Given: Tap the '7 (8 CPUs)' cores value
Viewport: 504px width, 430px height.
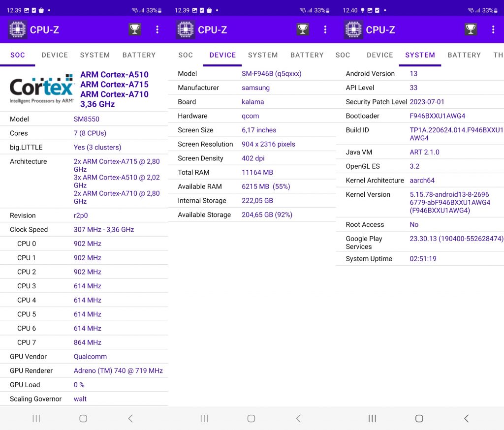Looking at the screenshot, I should [x=90, y=133].
